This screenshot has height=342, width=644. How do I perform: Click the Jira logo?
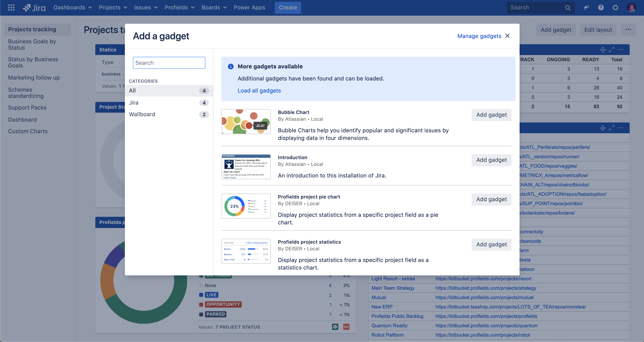coord(34,8)
